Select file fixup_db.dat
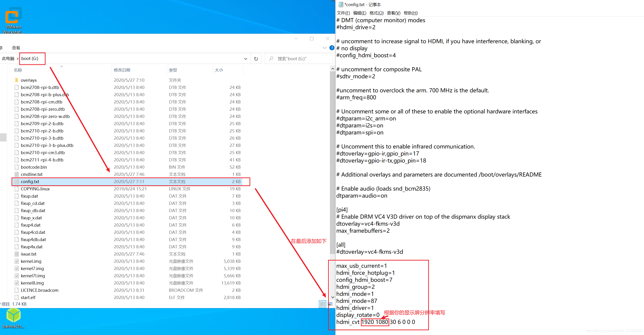The width and height of the screenshot is (644, 335). pos(33,210)
